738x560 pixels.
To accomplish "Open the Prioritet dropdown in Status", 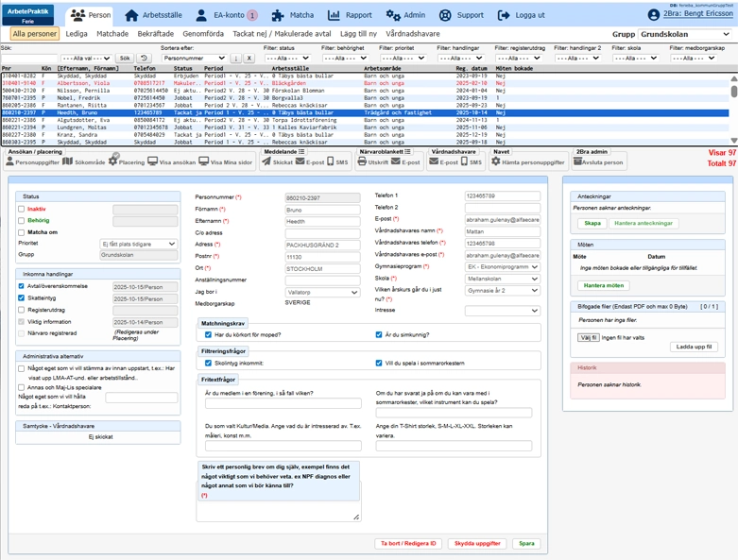I will point(139,244).
